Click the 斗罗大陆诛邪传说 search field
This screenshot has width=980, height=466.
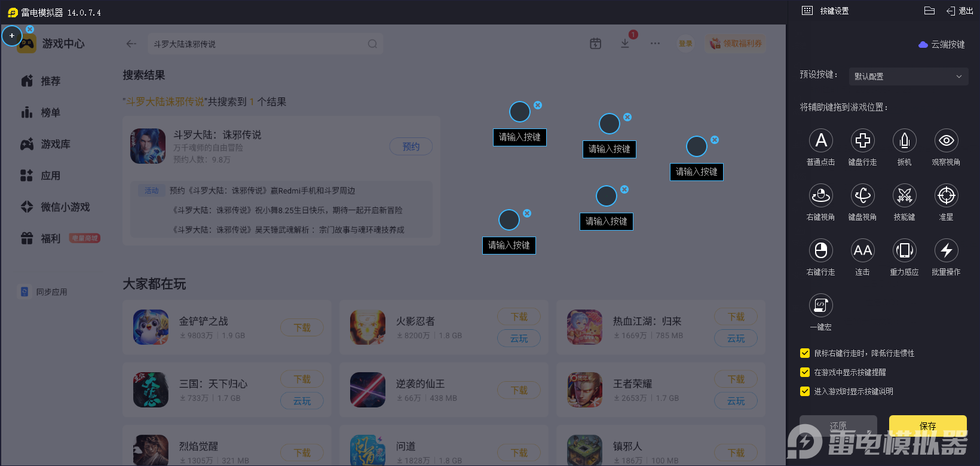tap(265, 44)
